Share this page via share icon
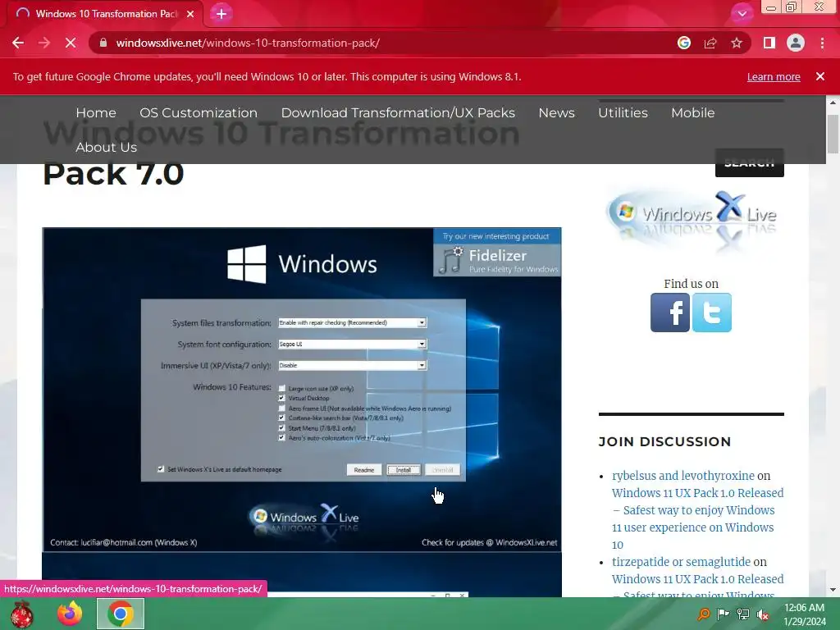The image size is (840, 630). 710,43
